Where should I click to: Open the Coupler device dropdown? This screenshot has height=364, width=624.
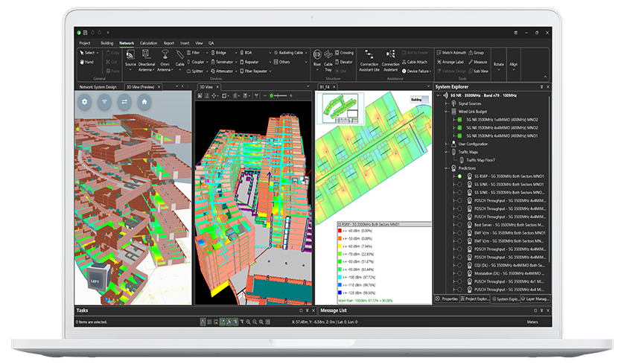(x=207, y=62)
